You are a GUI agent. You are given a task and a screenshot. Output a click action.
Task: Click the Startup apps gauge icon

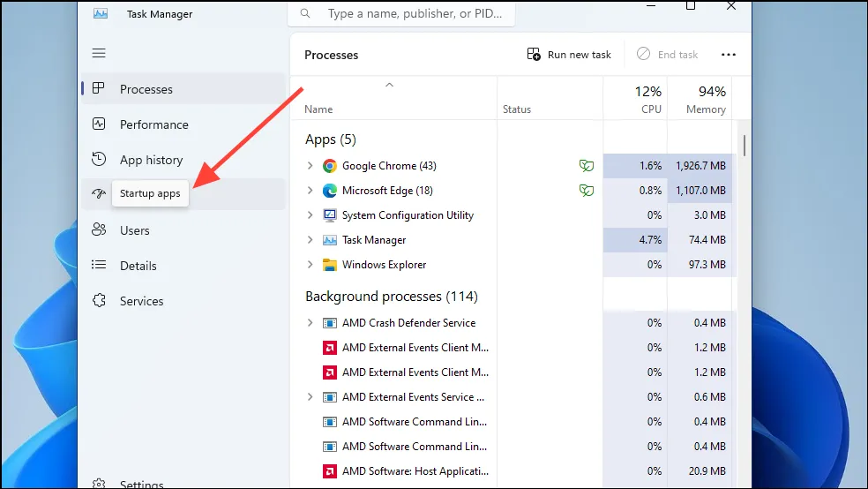[x=99, y=194]
